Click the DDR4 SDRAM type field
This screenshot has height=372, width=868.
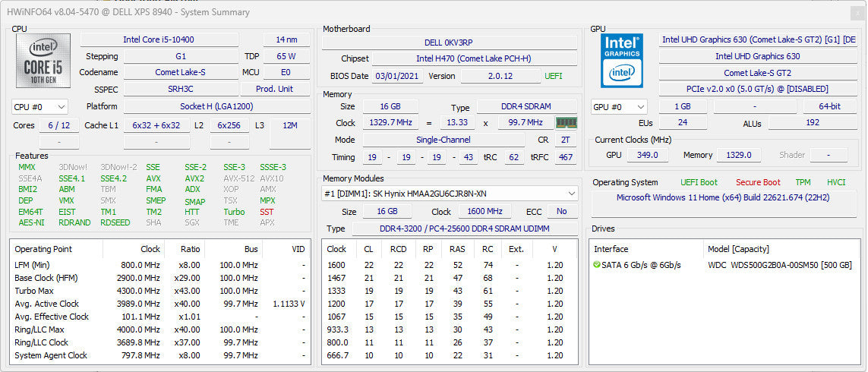(x=527, y=107)
